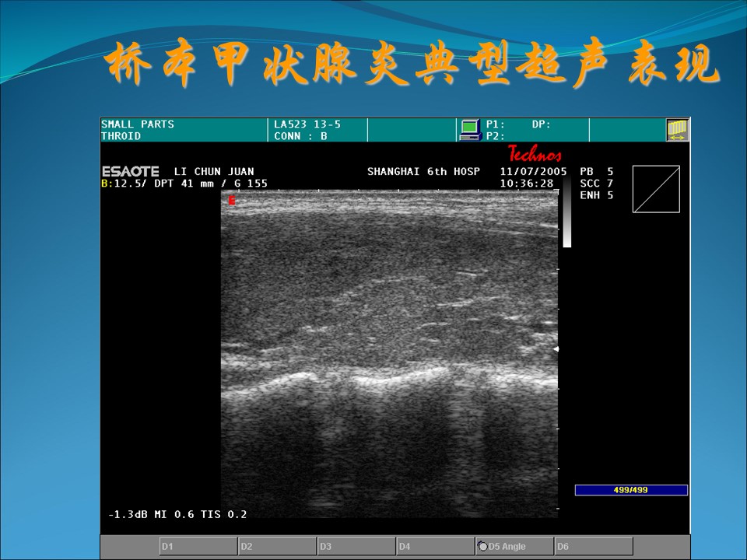The image size is (747, 560).
Task: Click the DPT 41 mm depth value
Action: pos(184,184)
